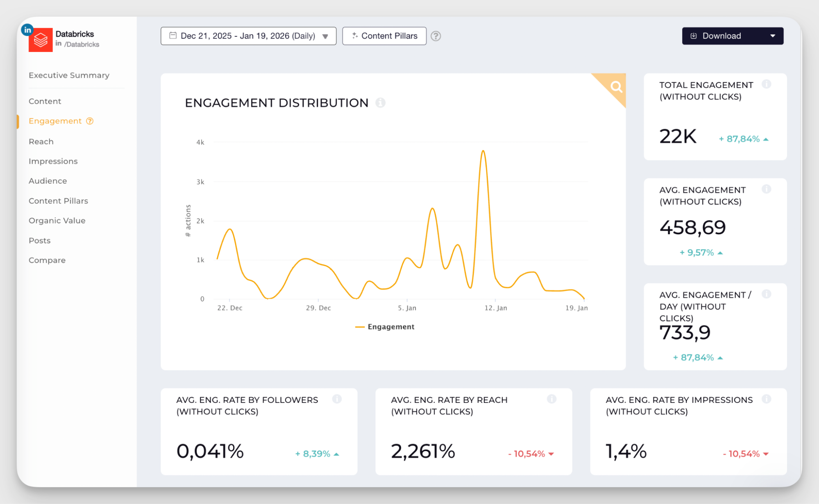This screenshot has height=504, width=819.
Task: Expand the Download options arrow
Action: tap(772, 36)
